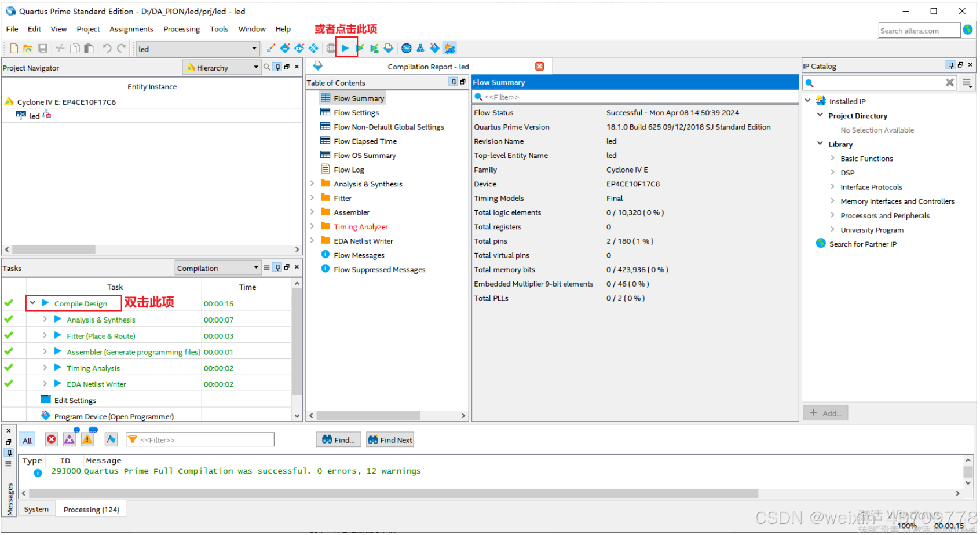
Task: Click the Redo arrow icon
Action: [121, 49]
